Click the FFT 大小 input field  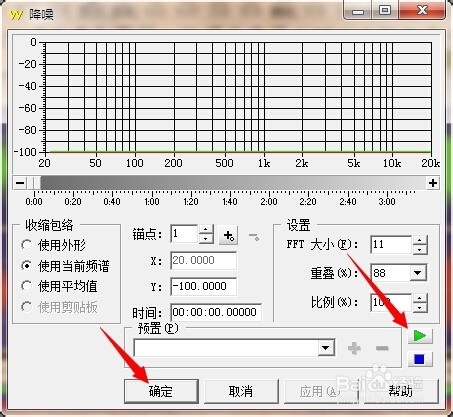[392, 245]
